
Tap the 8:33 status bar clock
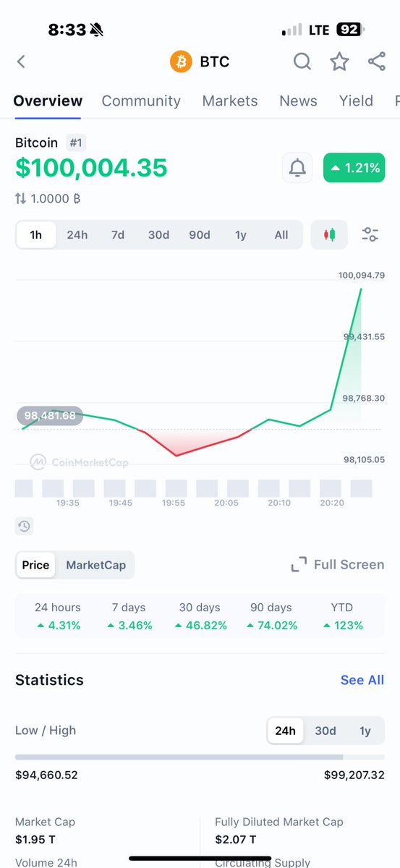(67, 30)
